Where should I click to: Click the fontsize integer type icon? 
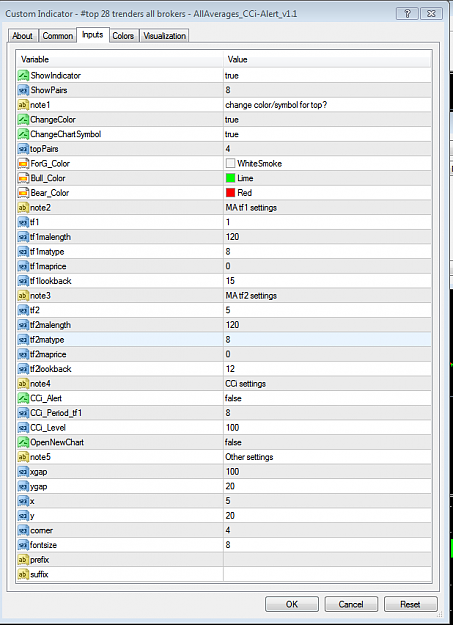coord(23,545)
